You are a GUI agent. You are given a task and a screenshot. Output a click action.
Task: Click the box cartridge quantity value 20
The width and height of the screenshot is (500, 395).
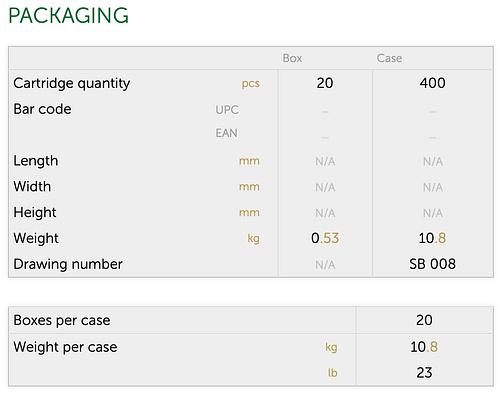(x=325, y=83)
